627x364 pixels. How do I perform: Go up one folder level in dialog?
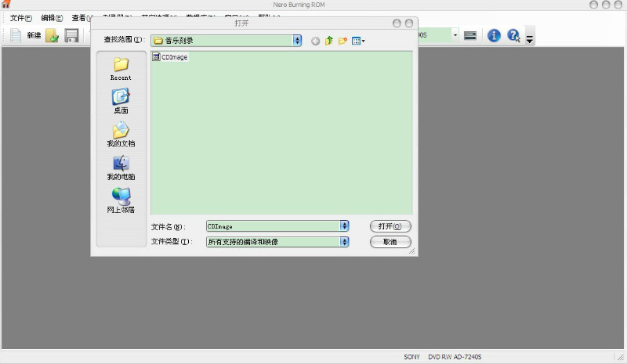click(x=329, y=41)
